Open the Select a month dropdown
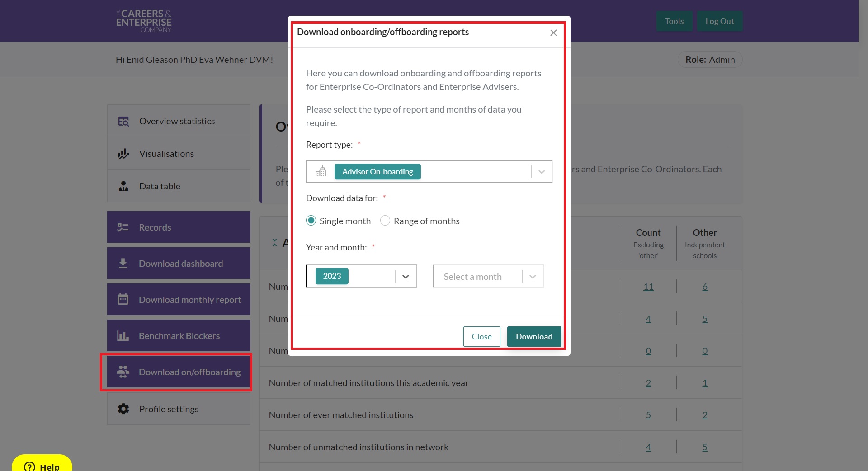 tap(533, 277)
